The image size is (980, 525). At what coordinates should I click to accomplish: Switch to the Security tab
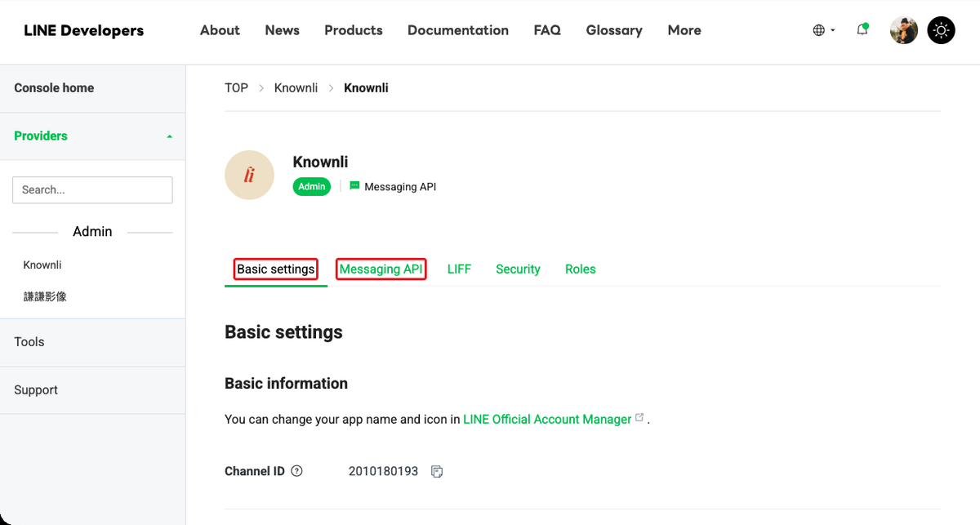click(518, 269)
